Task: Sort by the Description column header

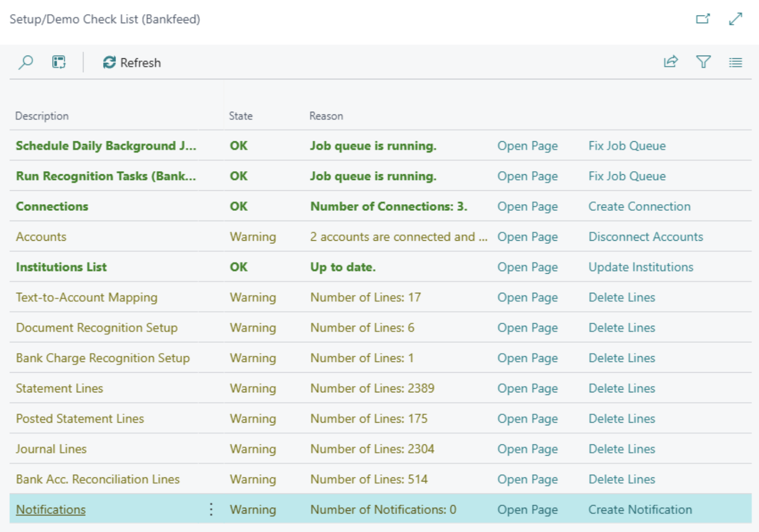Action: click(x=42, y=116)
